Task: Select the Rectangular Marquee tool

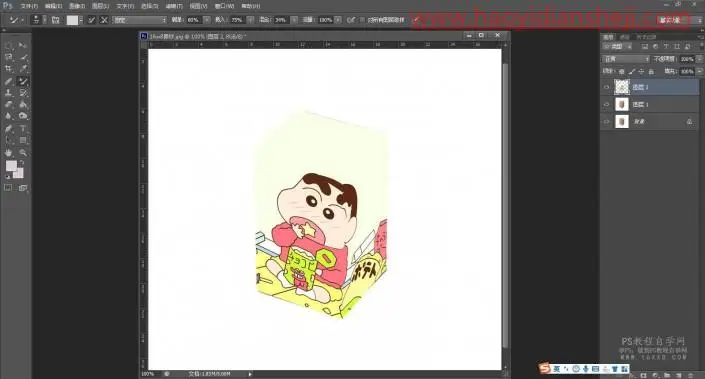Action: [x=9, y=45]
